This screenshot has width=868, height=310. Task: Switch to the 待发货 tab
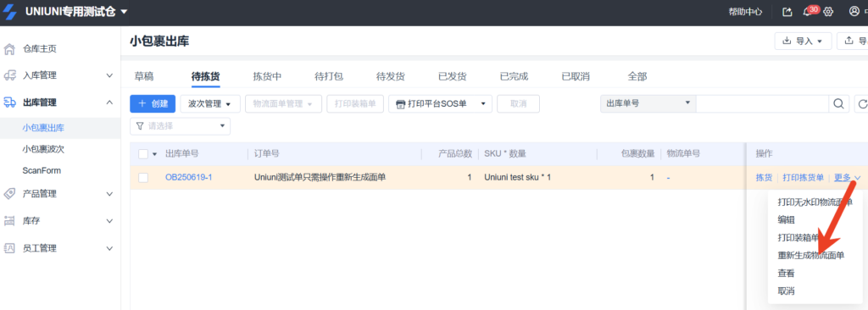tap(390, 76)
